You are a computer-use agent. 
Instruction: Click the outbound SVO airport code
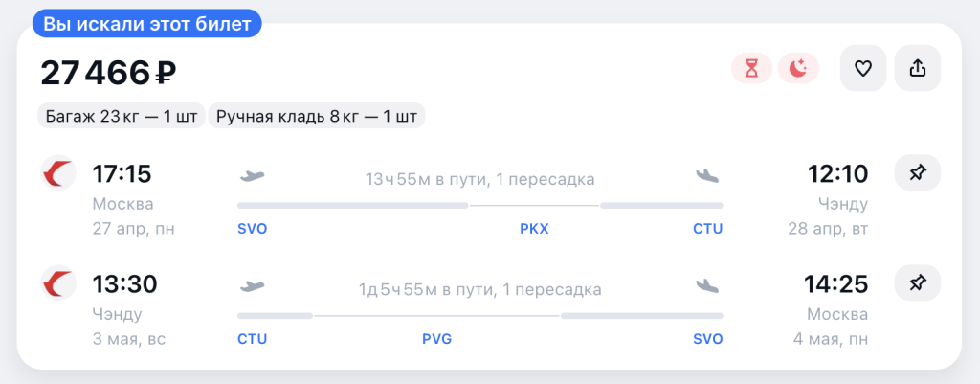coord(252,229)
